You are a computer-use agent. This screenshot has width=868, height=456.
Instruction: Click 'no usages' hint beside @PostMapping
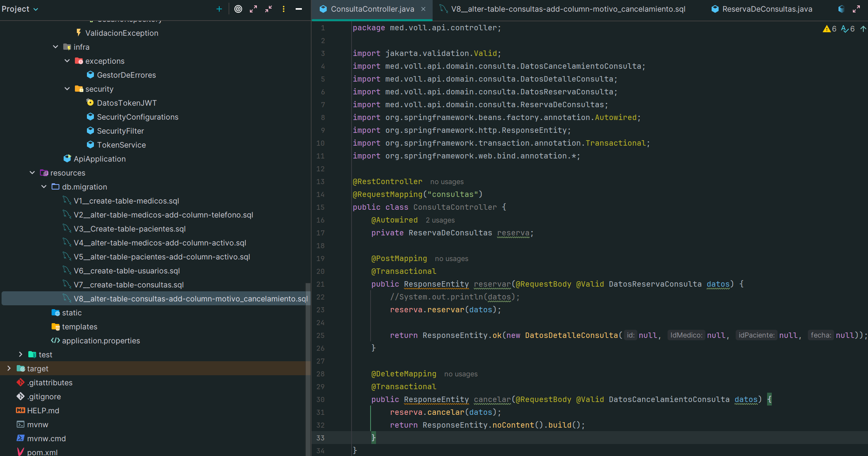(452, 259)
